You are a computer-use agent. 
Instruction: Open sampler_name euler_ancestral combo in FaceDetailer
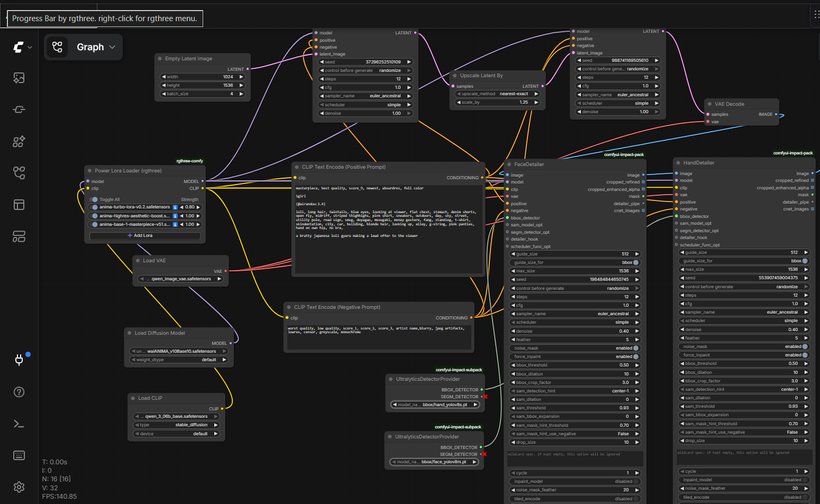(x=575, y=314)
